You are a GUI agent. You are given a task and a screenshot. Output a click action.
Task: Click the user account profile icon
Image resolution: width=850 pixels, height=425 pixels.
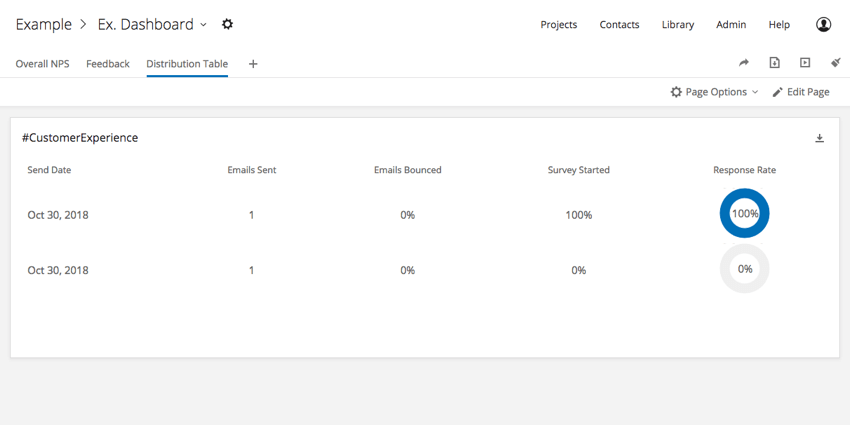click(823, 24)
